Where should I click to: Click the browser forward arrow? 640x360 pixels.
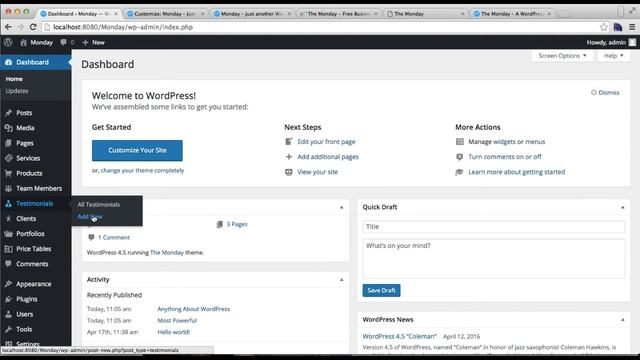point(20,27)
